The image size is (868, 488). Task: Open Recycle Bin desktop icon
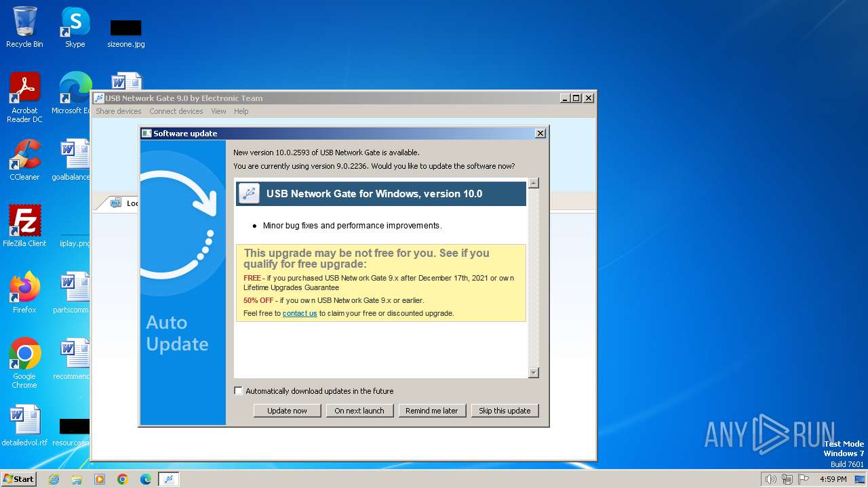click(x=24, y=27)
